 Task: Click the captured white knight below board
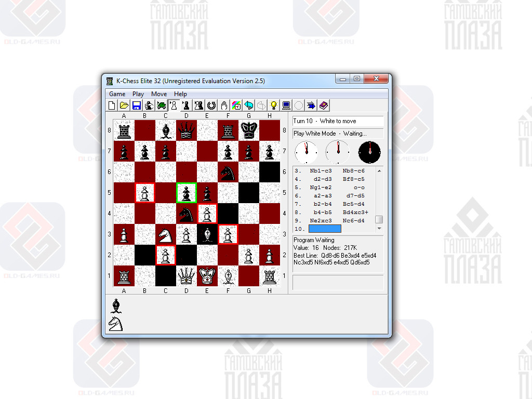[x=116, y=324]
